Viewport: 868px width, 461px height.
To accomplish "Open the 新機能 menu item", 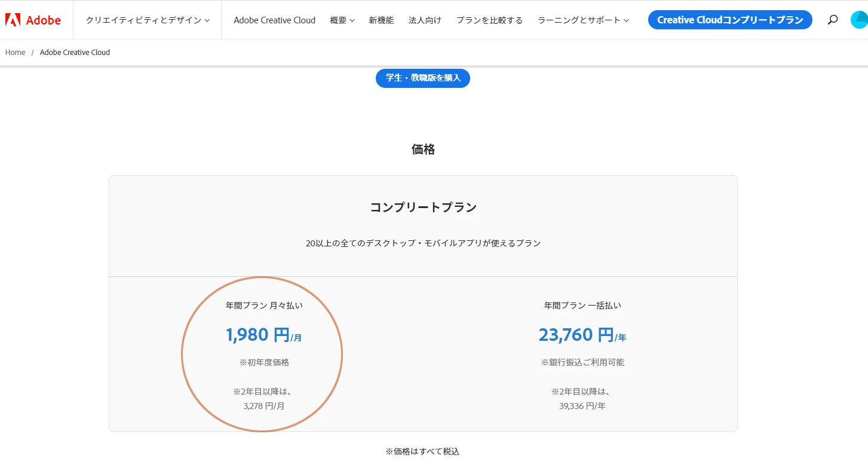I will [x=381, y=20].
